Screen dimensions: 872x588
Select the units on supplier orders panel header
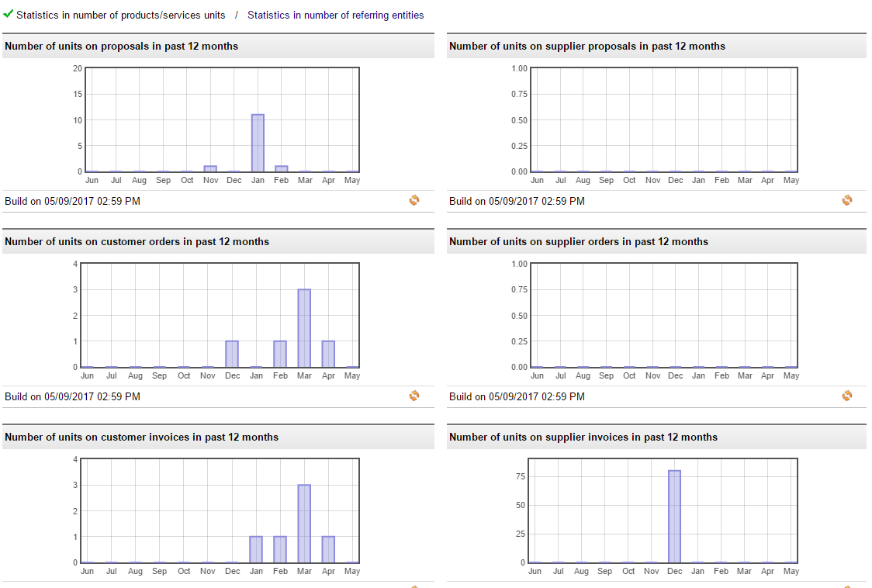[x=579, y=241]
